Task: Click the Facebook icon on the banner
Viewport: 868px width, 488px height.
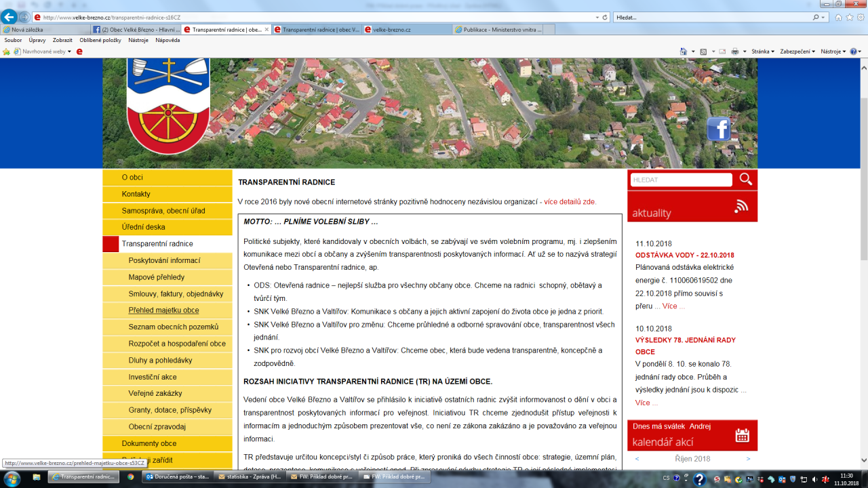Action: point(718,129)
